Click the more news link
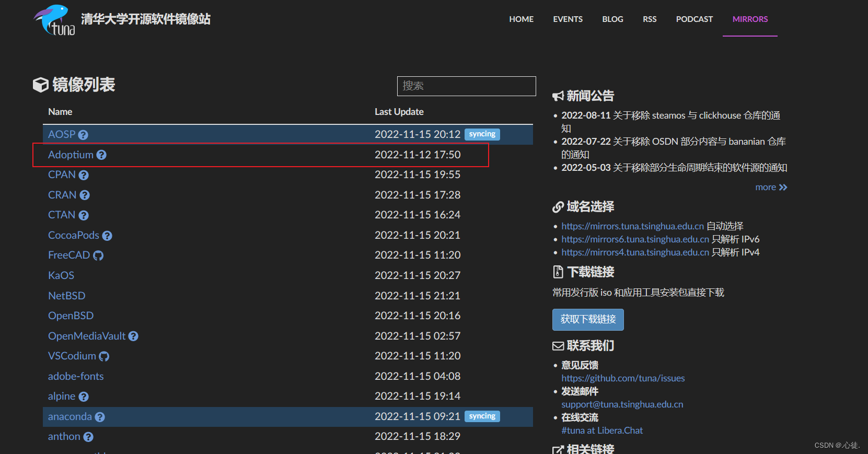 (x=766, y=187)
